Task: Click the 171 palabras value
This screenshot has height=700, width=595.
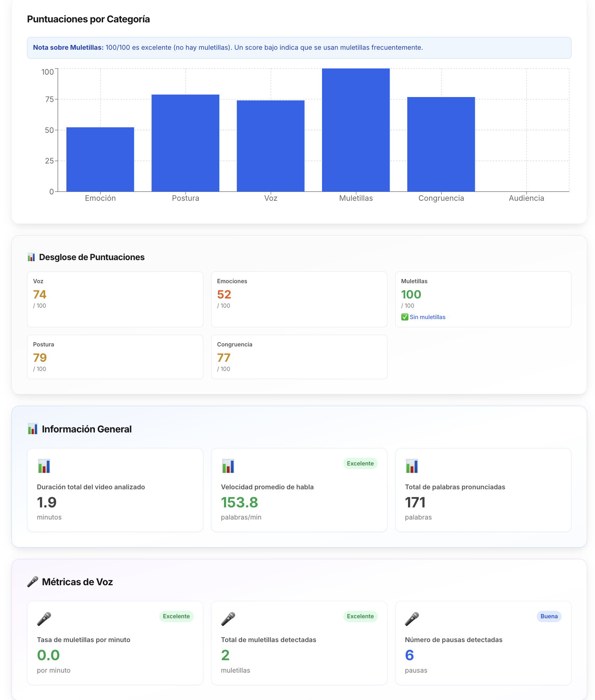Action: pos(415,502)
